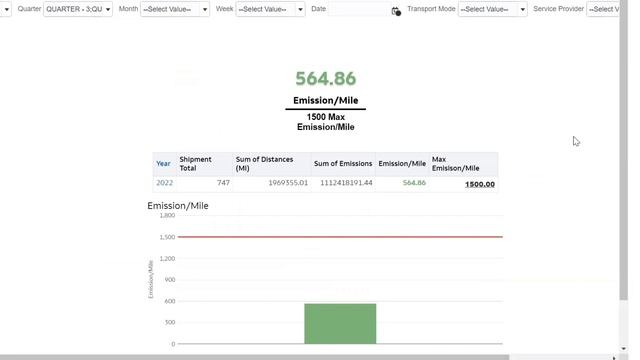Open the Service Provider dropdown
The height and width of the screenshot is (360, 640).
pos(603,9)
